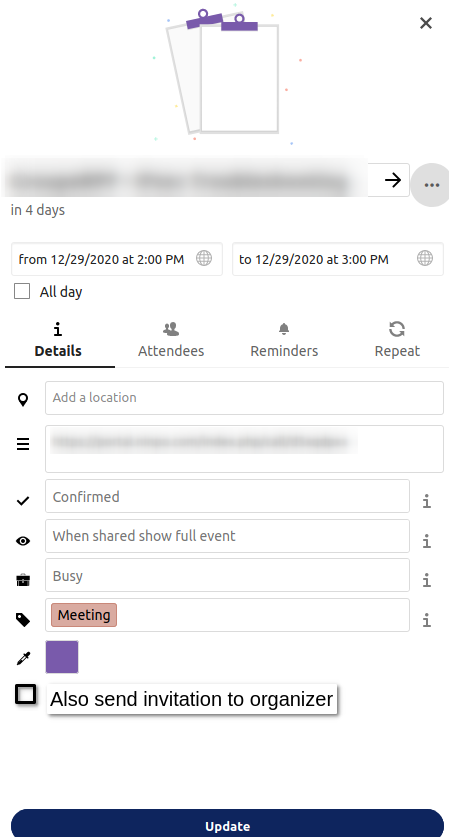Screen dimensions: 449x837
Task: Click the globe timezone icon for start time
Action: coord(203,259)
